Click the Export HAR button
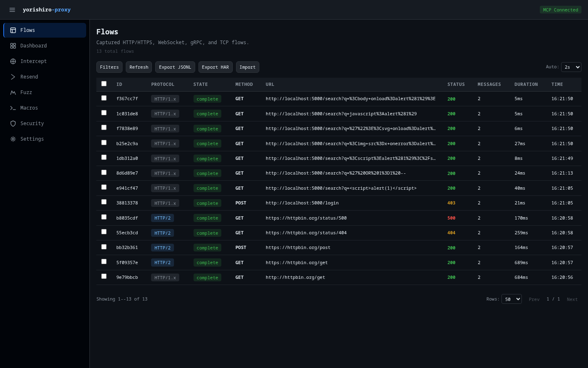588x368 pixels. [215, 67]
